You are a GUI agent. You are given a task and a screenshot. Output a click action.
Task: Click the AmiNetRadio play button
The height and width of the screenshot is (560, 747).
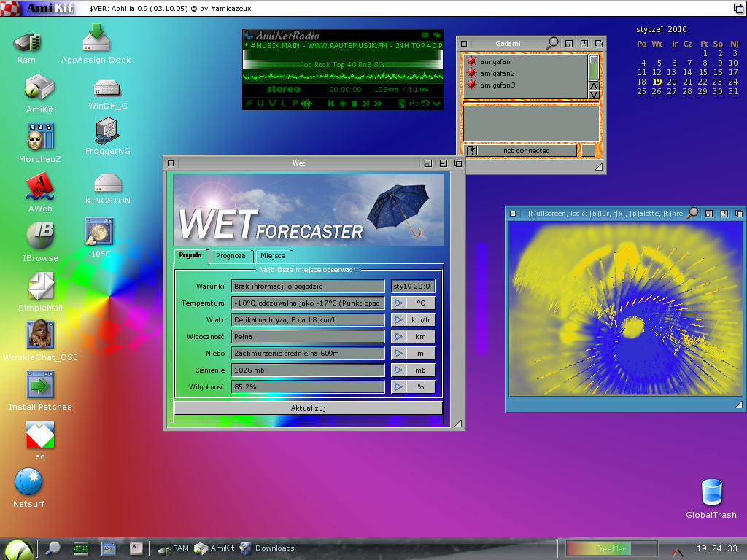click(343, 104)
